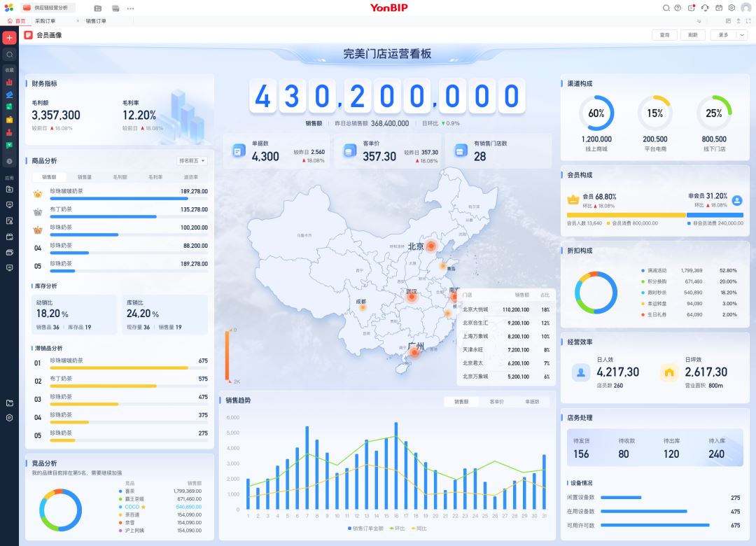
Task: Switch to the 采购订单 tab
Action: (x=46, y=21)
